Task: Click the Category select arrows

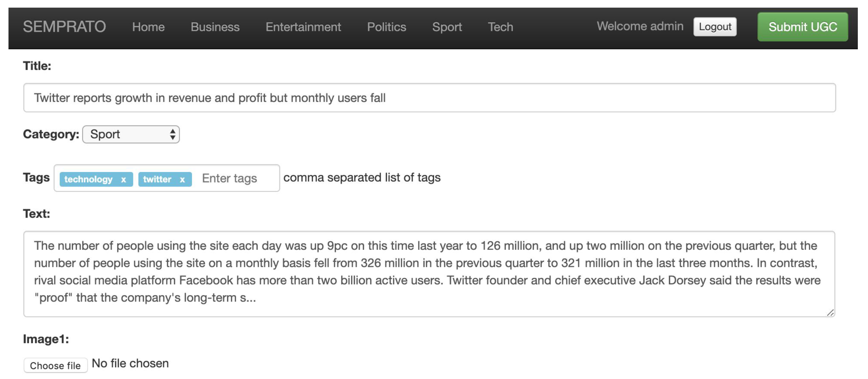Action: pos(173,134)
